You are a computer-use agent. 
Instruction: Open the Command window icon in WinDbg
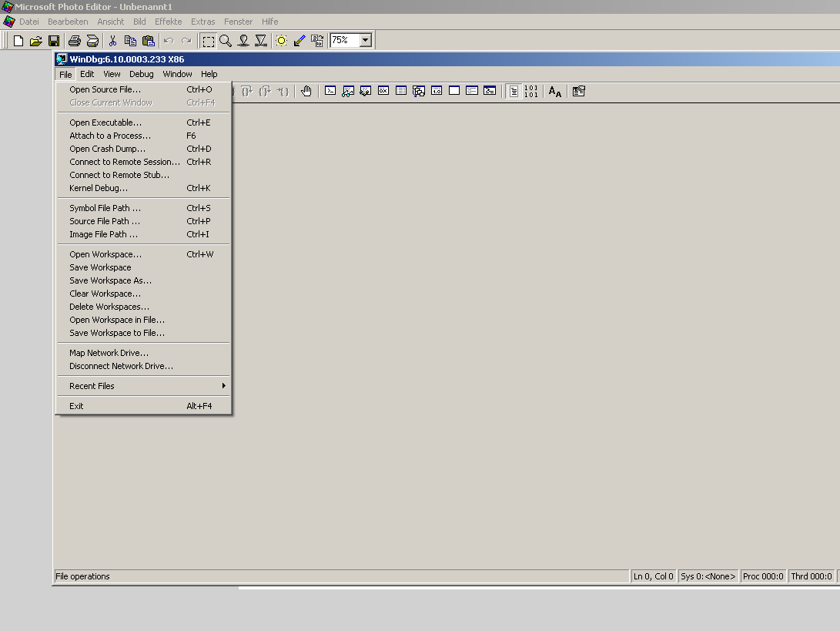pos(330,91)
